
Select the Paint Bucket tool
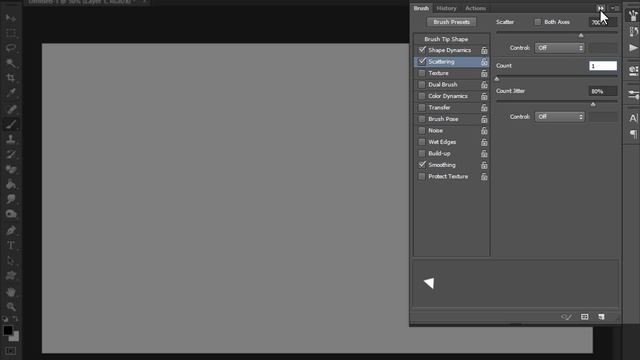pos(11,184)
